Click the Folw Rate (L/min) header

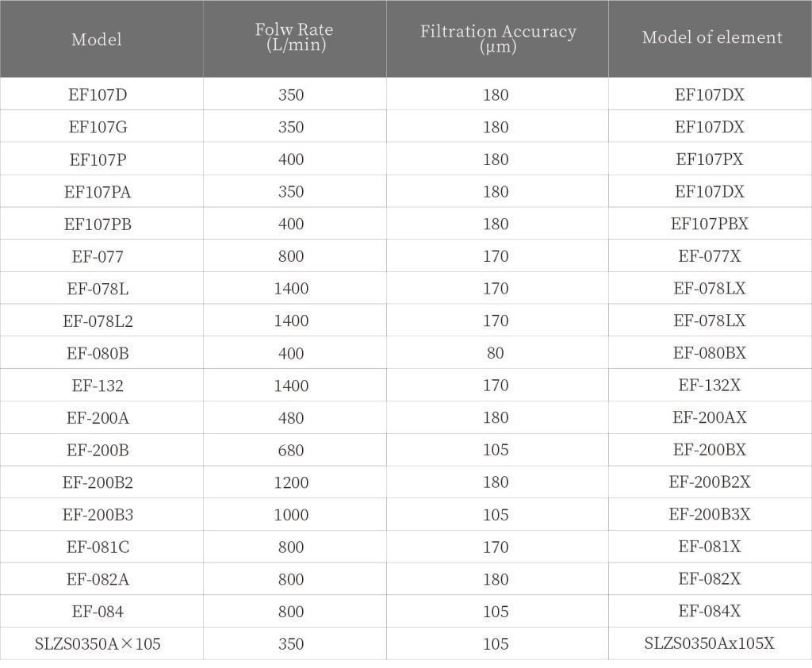pos(294,37)
